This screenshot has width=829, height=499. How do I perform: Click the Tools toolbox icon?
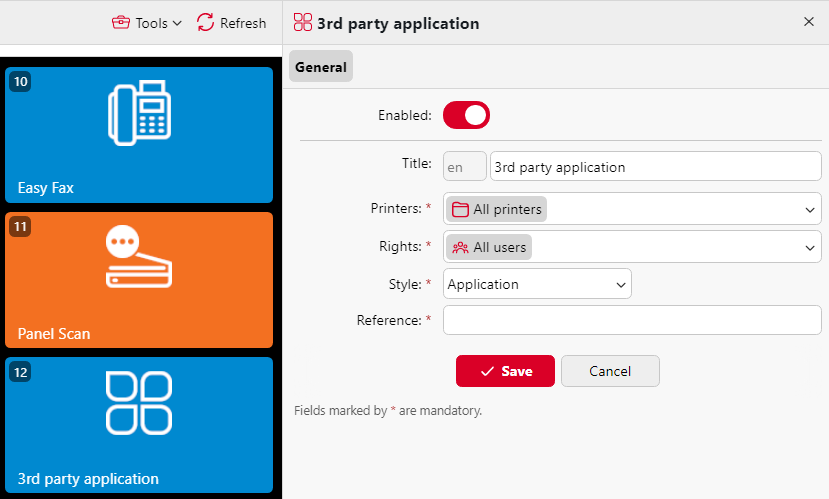[121, 22]
